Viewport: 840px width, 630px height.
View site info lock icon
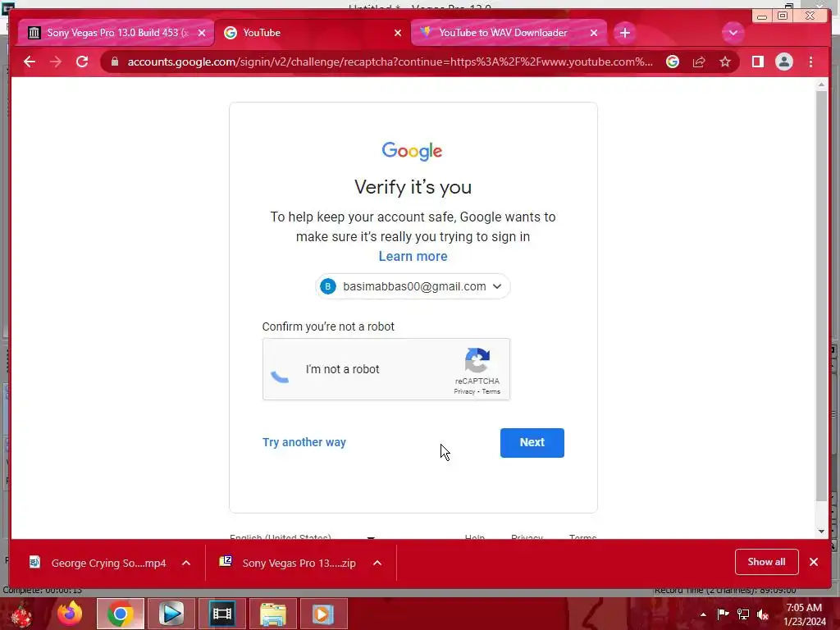(x=114, y=62)
